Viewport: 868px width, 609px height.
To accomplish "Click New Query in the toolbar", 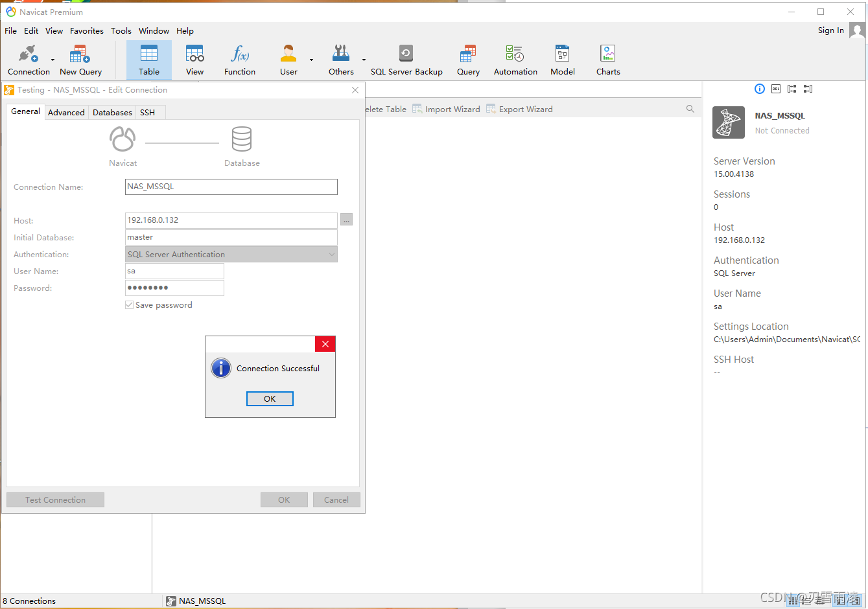I will (x=80, y=60).
